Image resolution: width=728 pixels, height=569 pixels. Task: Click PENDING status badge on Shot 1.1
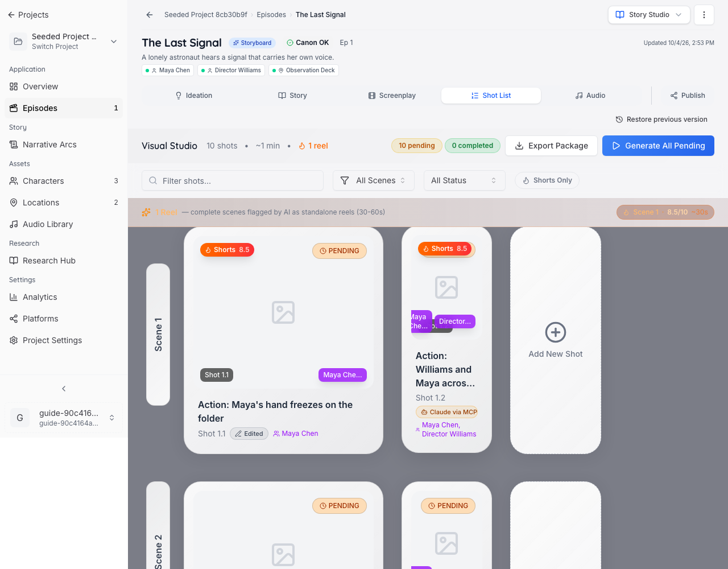coord(340,251)
